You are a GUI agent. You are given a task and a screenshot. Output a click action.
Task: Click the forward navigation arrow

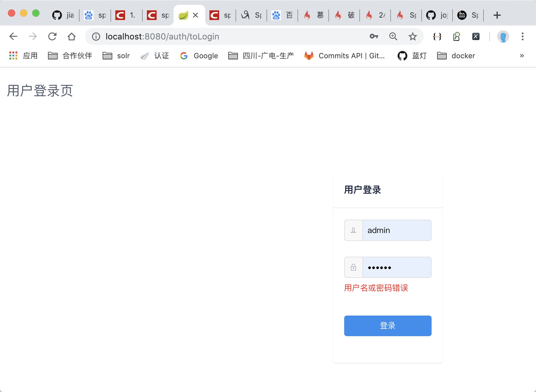click(x=32, y=36)
